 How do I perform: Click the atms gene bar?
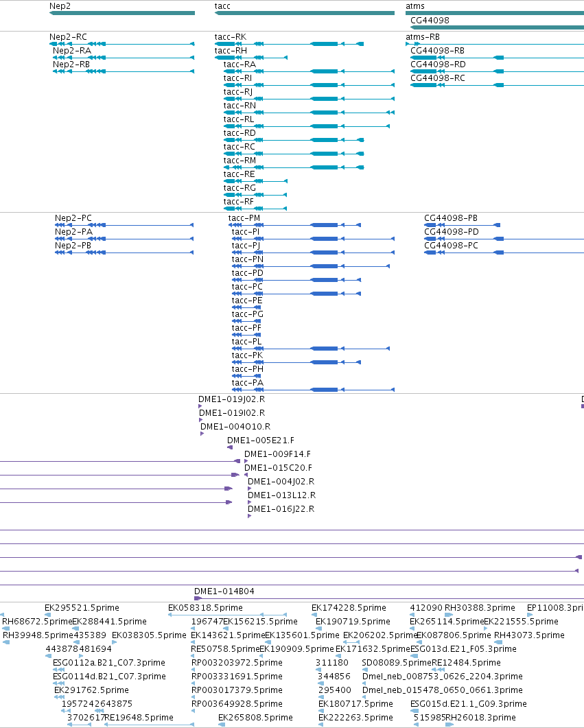[495, 13]
